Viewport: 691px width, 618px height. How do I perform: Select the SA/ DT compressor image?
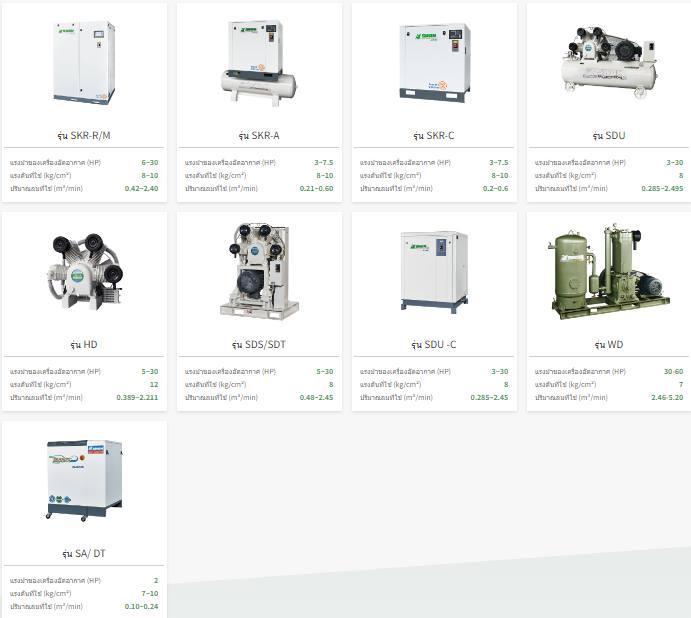tap(84, 480)
